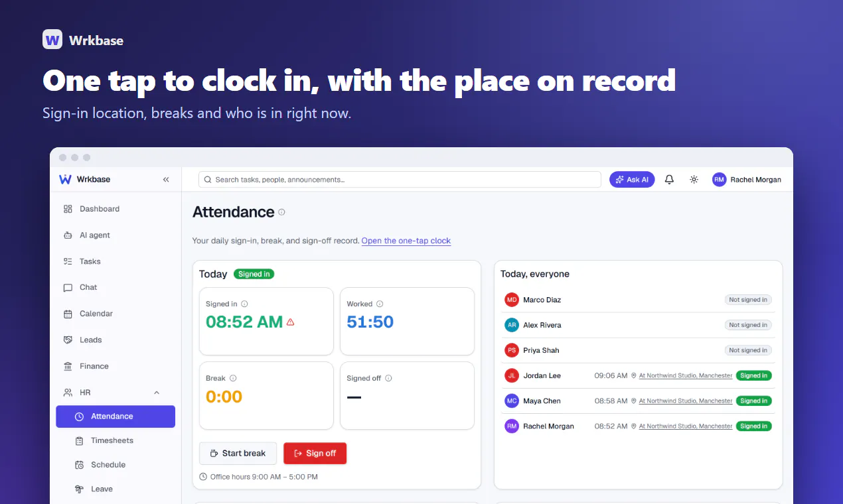
Task: Open the notifications bell
Action: [669, 180]
